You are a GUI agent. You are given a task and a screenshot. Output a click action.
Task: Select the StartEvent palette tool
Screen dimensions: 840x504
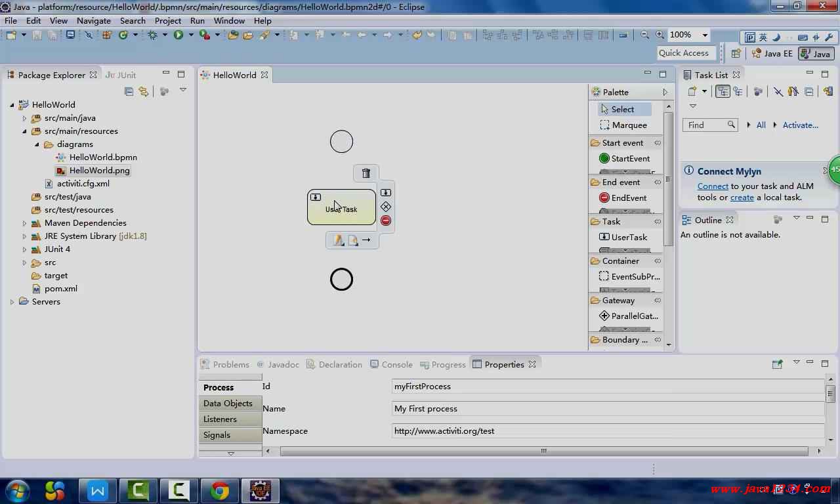click(624, 158)
